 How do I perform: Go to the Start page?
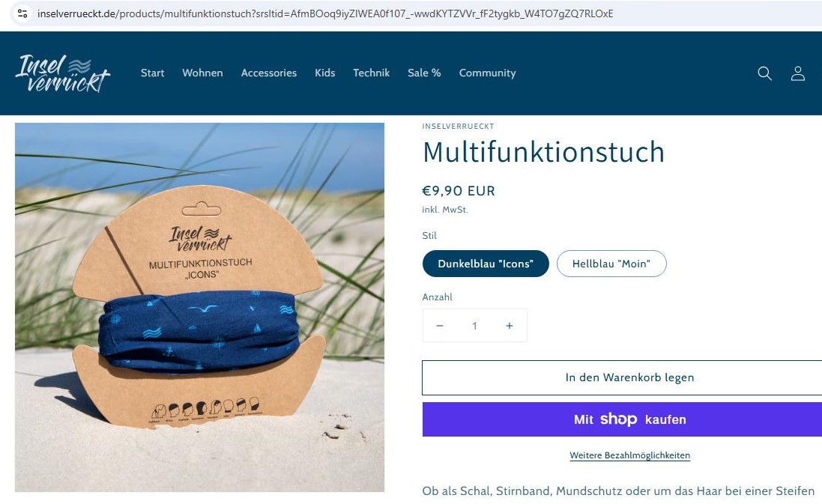153,73
